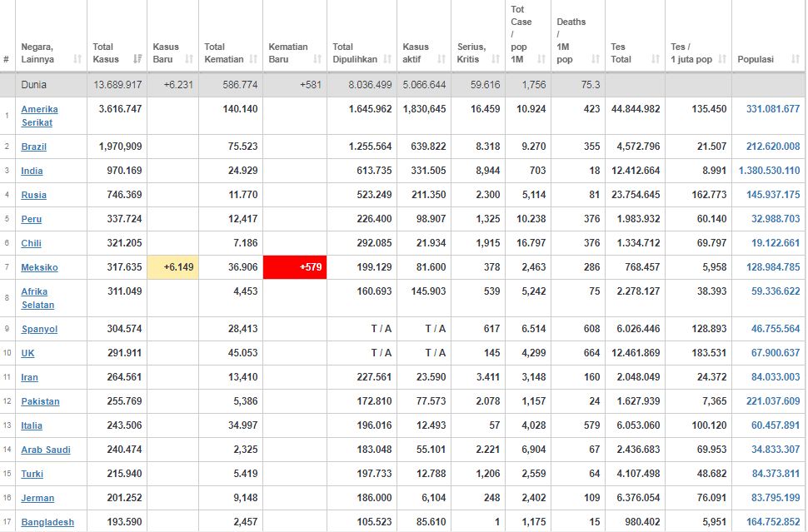Click the # rank column header

coord(6,59)
